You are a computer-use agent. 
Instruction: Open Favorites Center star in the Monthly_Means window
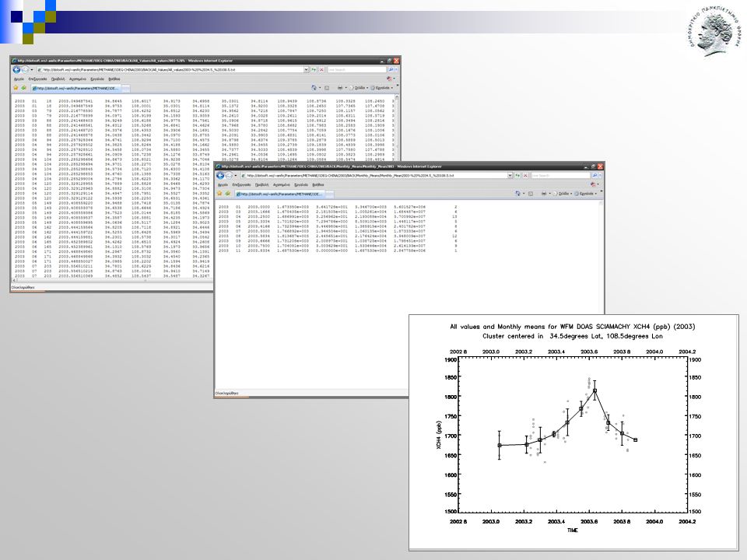(219, 194)
